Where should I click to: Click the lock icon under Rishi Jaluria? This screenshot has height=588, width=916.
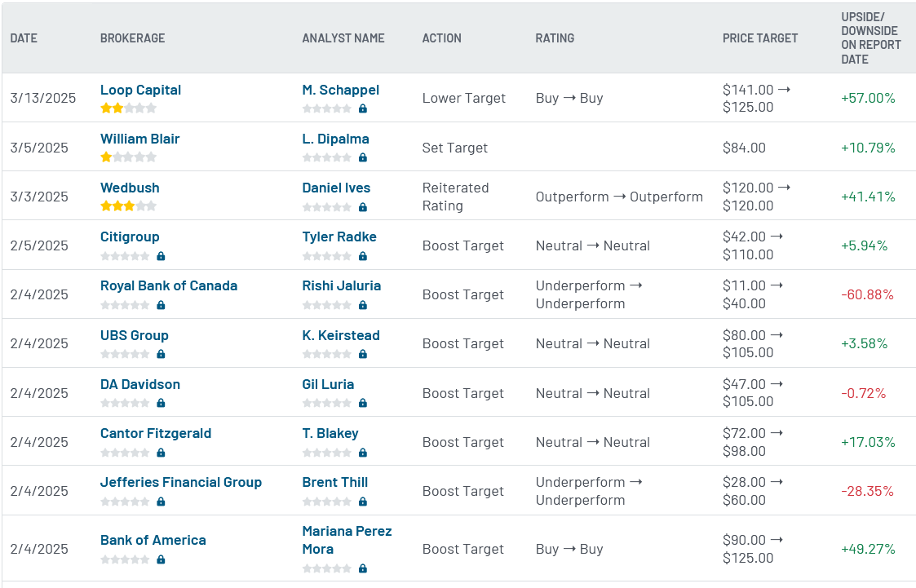[363, 305]
